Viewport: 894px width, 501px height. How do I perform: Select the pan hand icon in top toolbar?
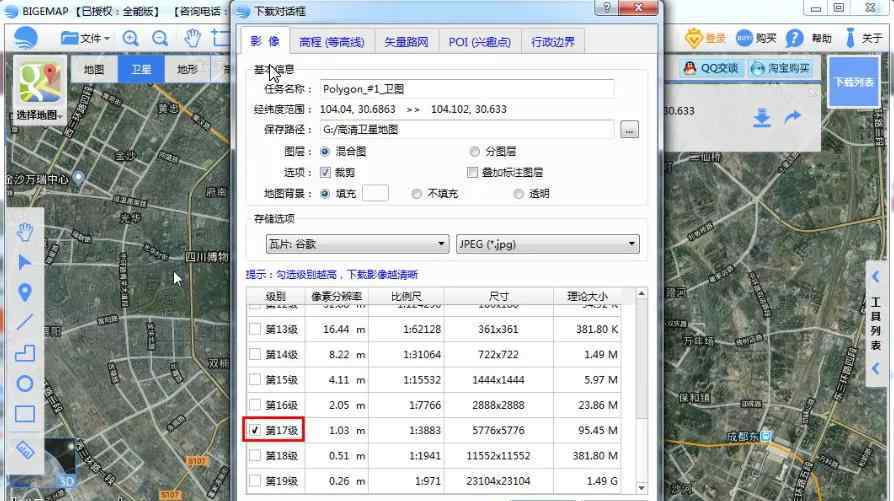[x=193, y=38]
